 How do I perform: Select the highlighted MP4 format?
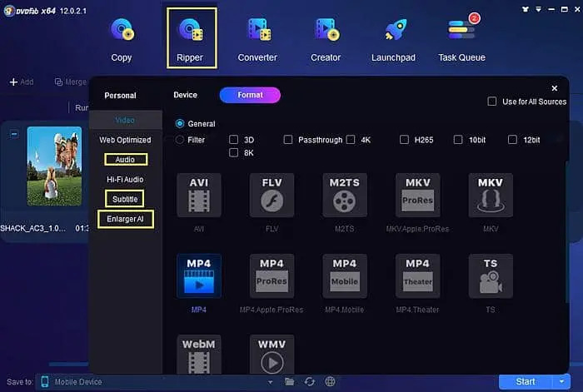point(199,276)
